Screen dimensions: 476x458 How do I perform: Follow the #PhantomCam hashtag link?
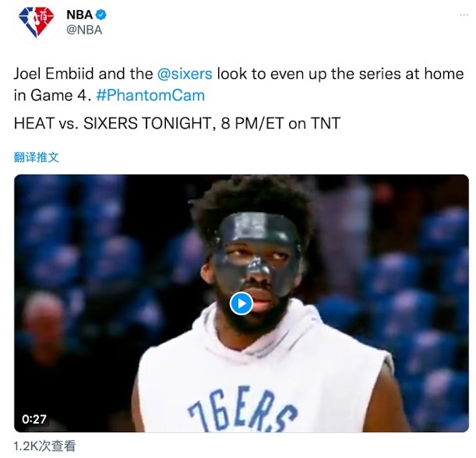(150, 95)
